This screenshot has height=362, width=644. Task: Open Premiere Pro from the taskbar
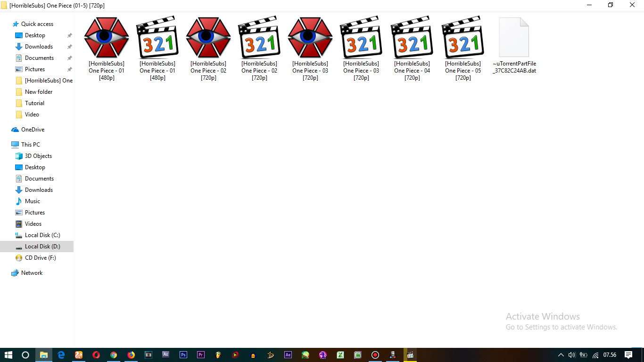(x=201, y=355)
